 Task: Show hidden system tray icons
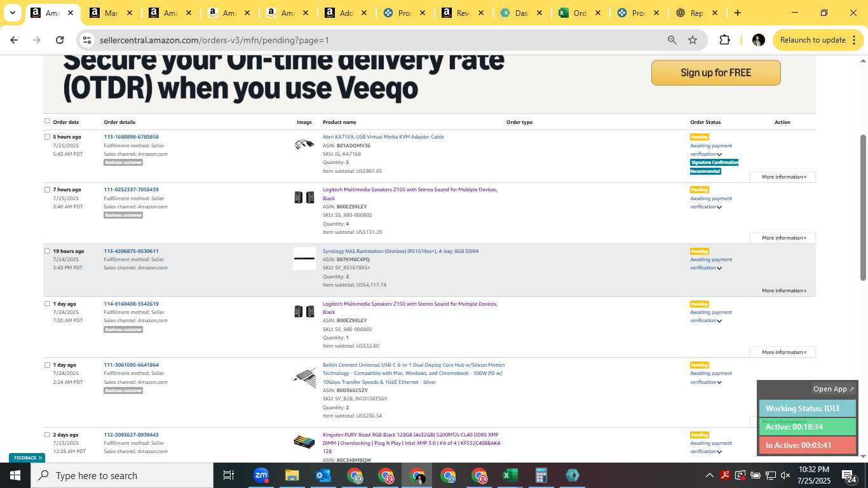click(x=710, y=475)
